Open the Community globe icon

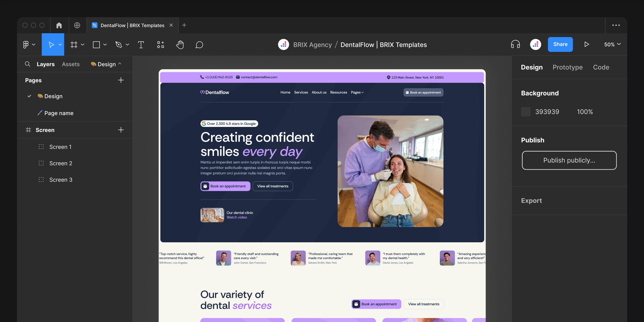[77, 25]
